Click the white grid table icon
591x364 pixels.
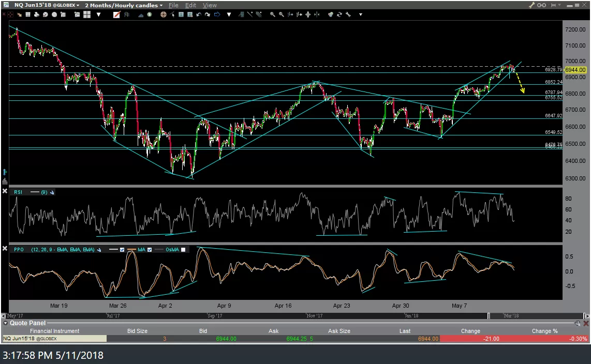tap(28, 14)
